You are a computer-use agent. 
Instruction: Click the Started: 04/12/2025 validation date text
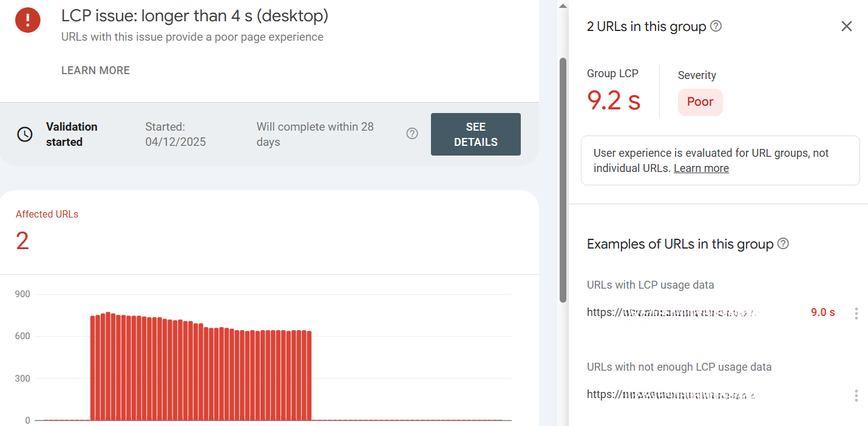(x=175, y=134)
